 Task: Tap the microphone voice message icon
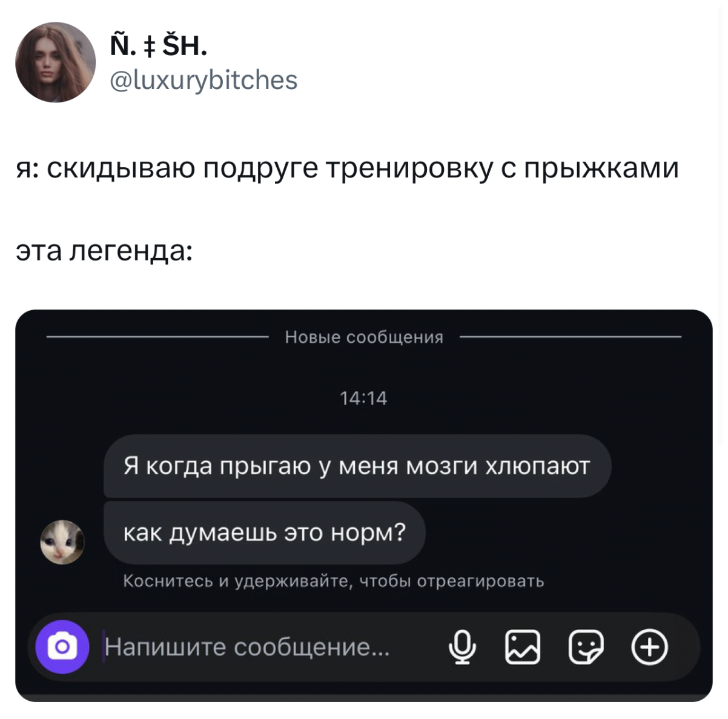coord(462,647)
